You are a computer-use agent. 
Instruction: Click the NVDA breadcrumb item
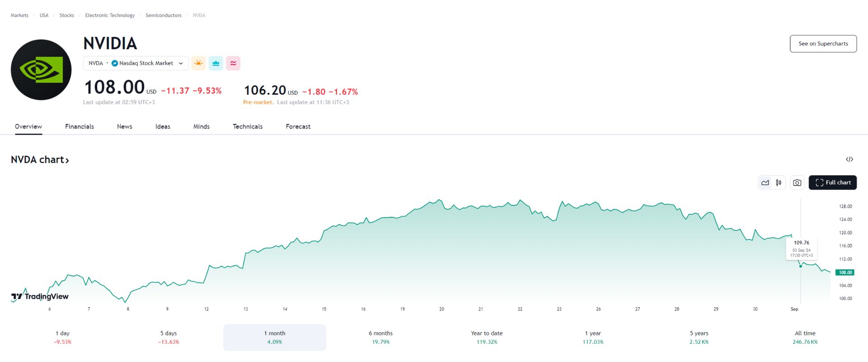click(199, 15)
